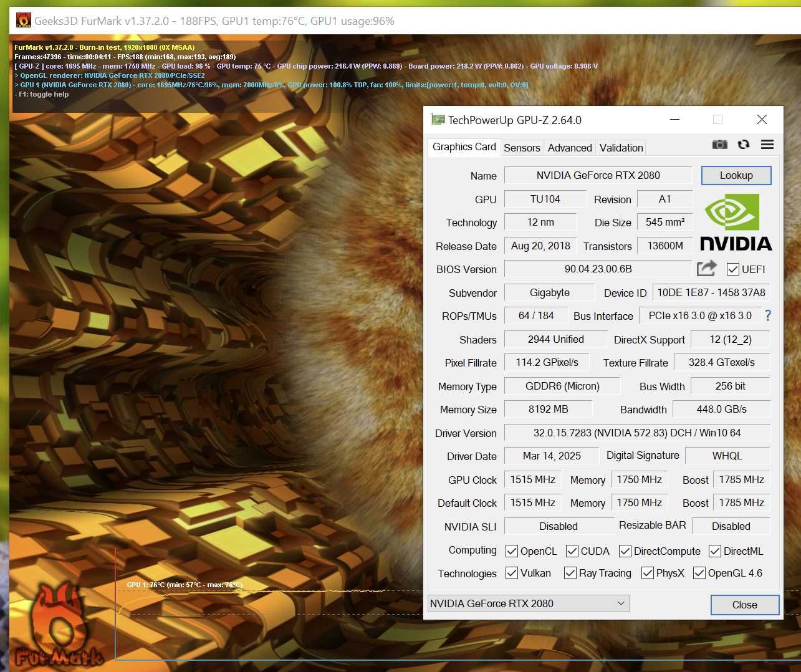This screenshot has width=801, height=672.
Task: Click the FurMark GPU 1 temperature graph label
Action: point(185,585)
